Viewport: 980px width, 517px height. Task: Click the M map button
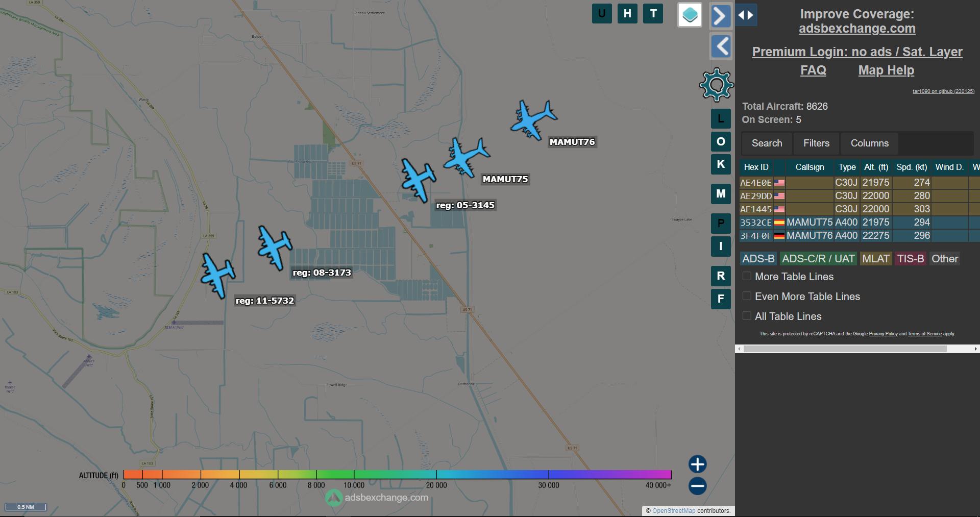point(721,194)
